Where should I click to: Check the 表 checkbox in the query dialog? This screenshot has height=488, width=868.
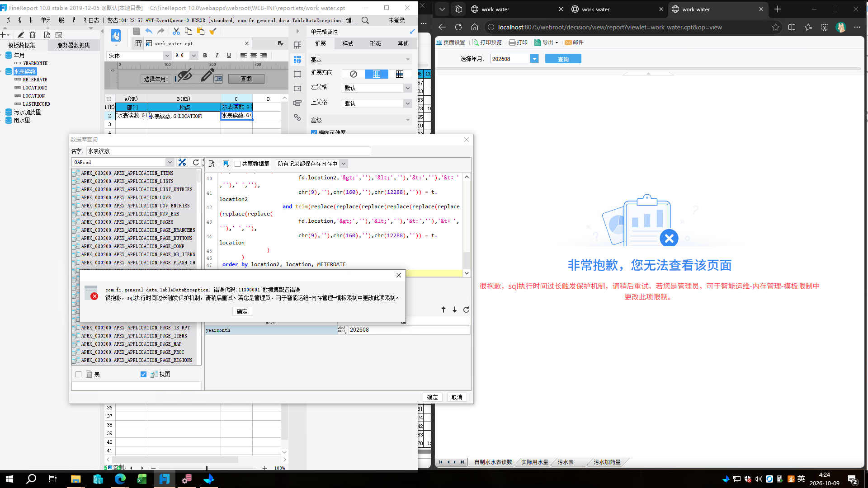(x=79, y=375)
